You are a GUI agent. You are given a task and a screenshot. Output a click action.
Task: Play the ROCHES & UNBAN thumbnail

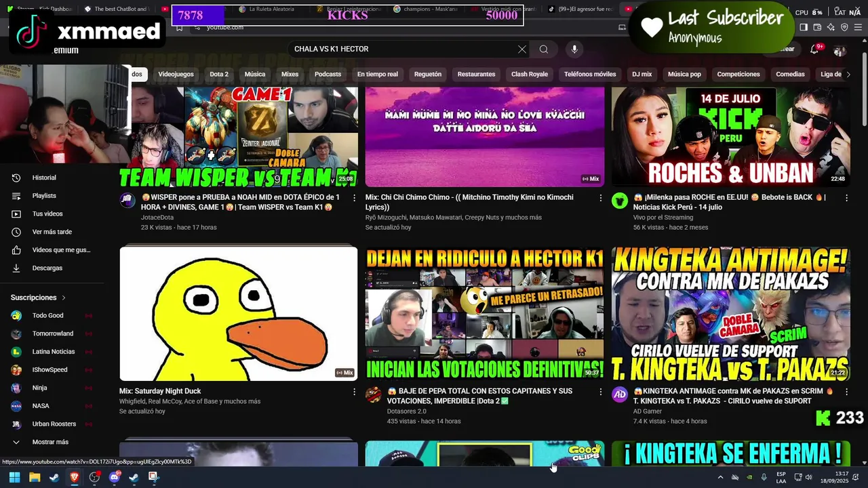click(x=731, y=136)
